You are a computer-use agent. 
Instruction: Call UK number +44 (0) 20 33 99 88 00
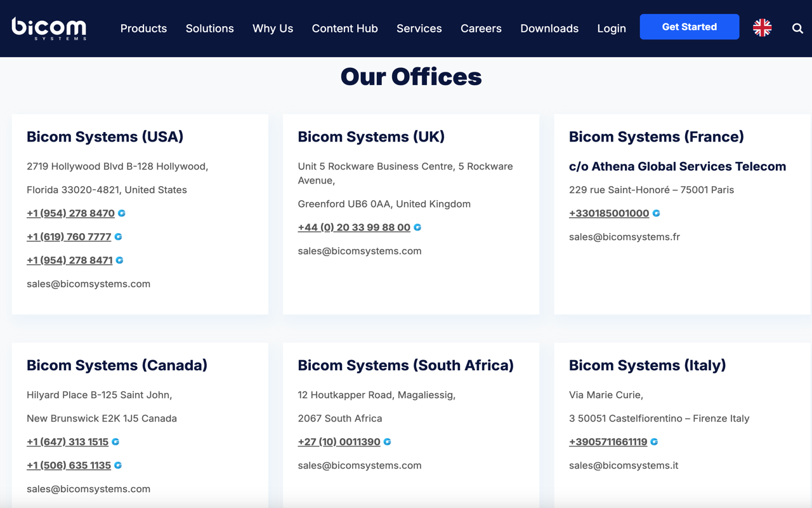(354, 227)
